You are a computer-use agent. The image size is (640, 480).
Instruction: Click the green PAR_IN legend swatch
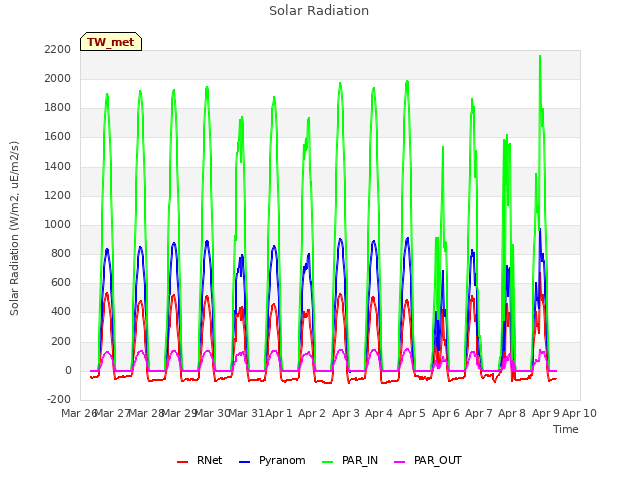pyautogui.click(x=328, y=462)
